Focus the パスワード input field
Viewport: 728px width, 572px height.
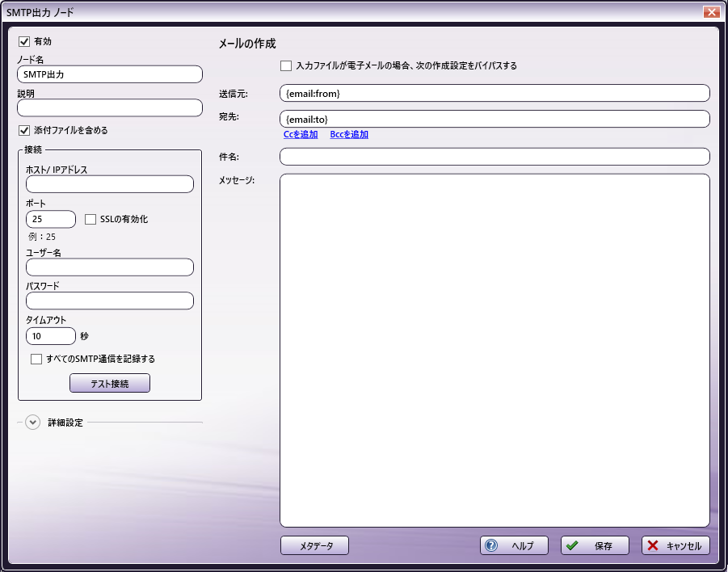(x=110, y=301)
